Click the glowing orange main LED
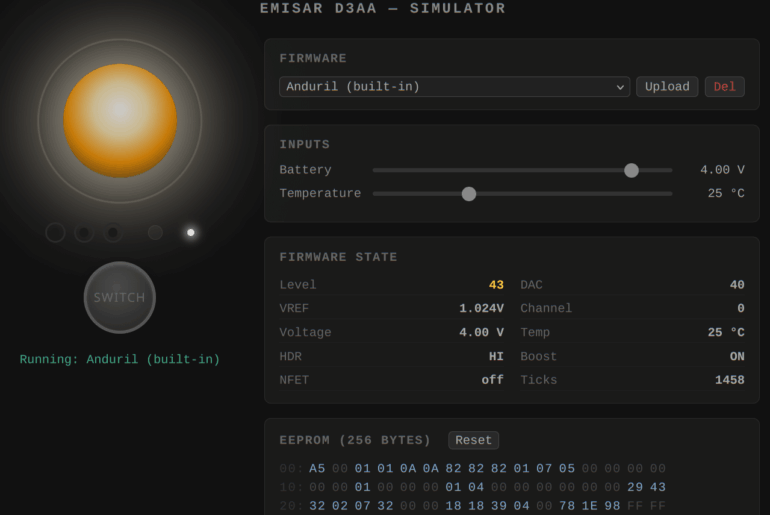 [x=120, y=121]
